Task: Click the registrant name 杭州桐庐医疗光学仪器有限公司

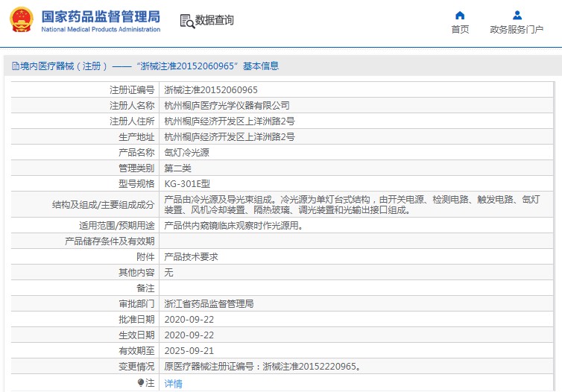Action: pos(227,105)
